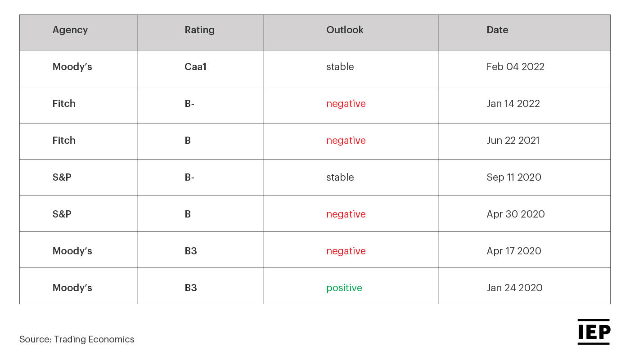
Task: Click the IEP logo
Action: [594, 332]
